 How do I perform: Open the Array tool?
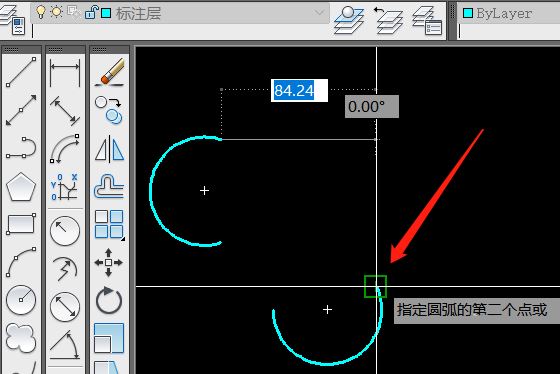pos(109,224)
